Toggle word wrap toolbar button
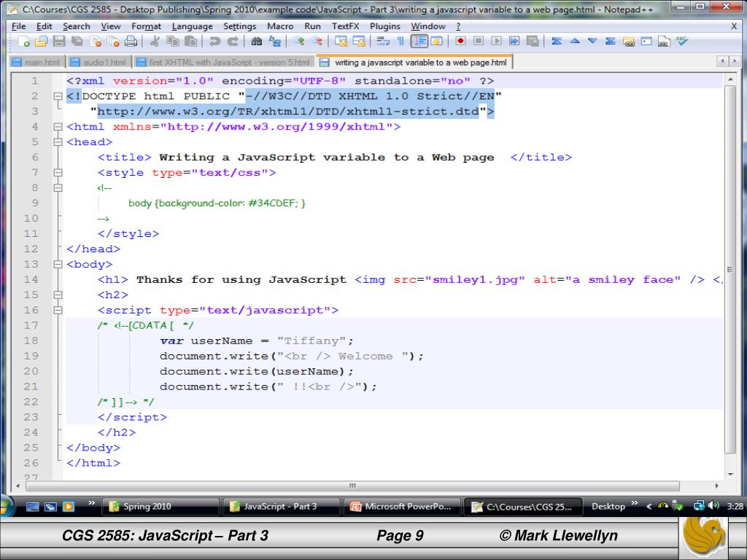Image resolution: width=747 pixels, height=560 pixels. (382, 42)
